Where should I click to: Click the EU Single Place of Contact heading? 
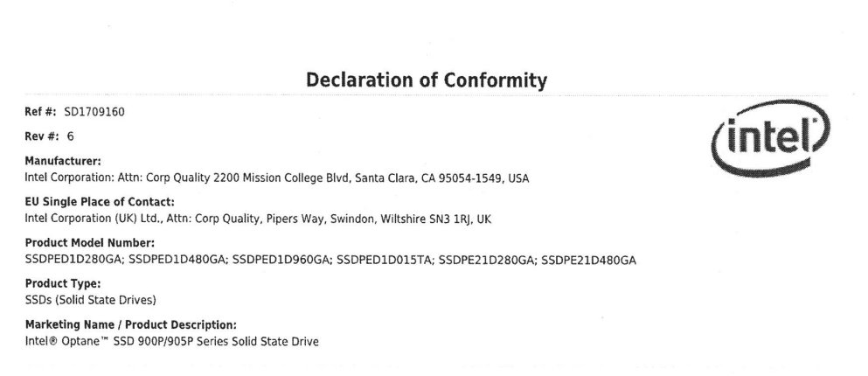pyautogui.click(x=100, y=202)
